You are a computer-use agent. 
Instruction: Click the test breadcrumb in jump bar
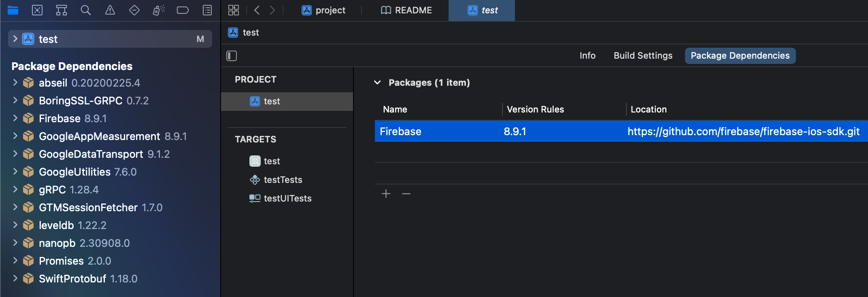coord(251,32)
